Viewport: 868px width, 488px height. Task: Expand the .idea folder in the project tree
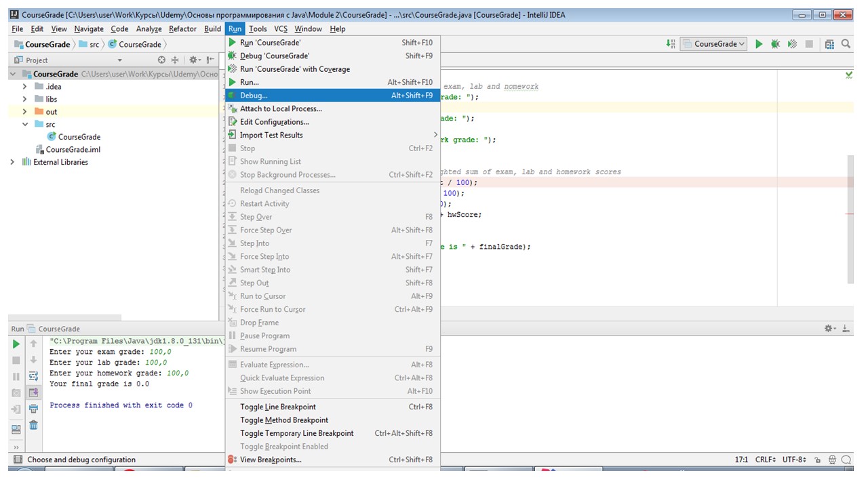pos(25,87)
